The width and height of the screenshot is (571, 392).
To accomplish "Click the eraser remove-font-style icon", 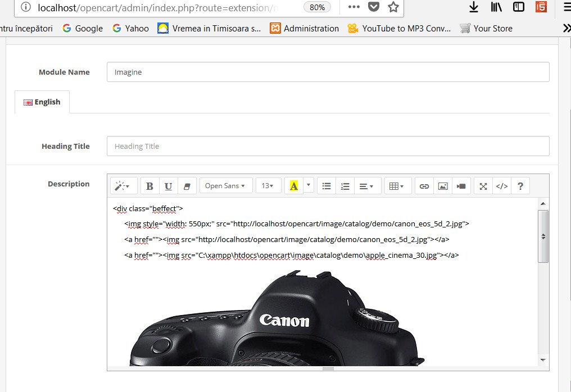I will click(187, 186).
